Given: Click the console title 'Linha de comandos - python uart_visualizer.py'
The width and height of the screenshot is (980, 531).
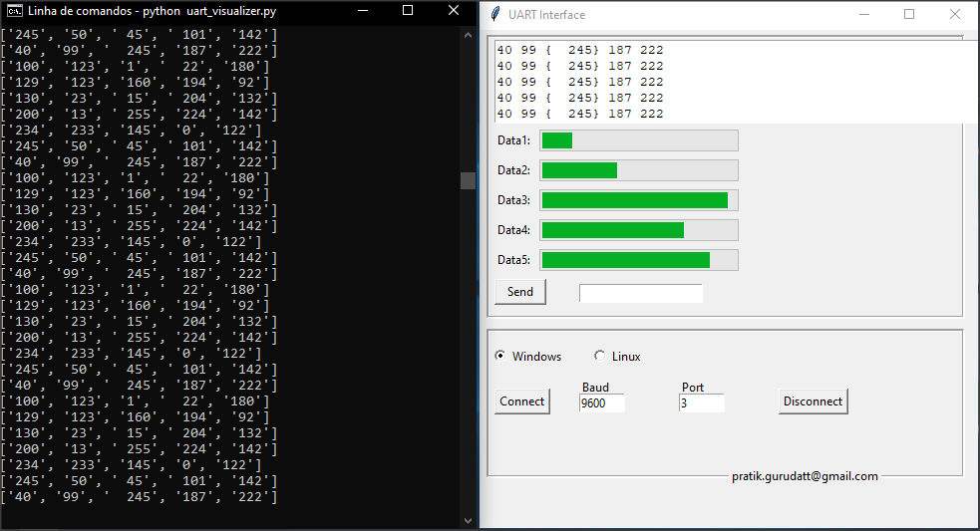Looking at the screenshot, I should tap(152, 11).
